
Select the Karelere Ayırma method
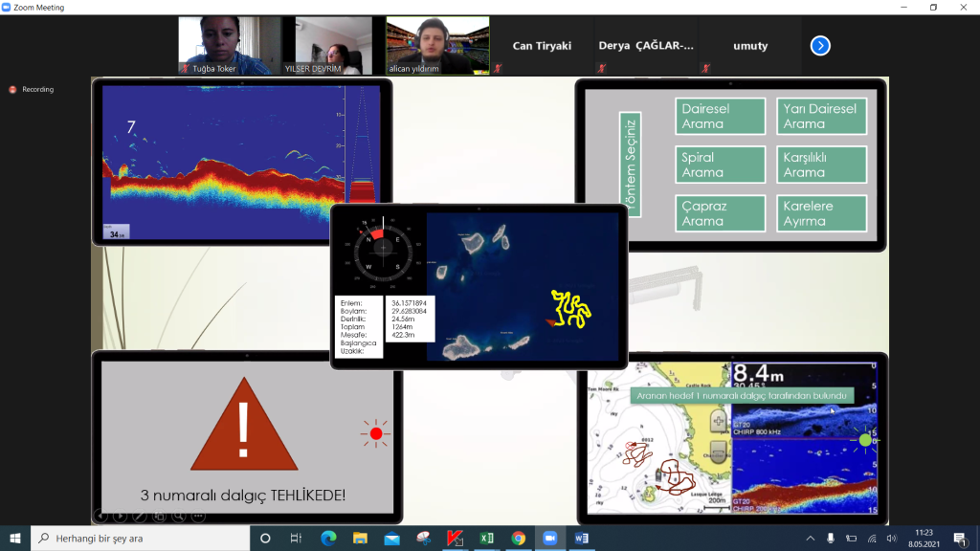point(821,213)
